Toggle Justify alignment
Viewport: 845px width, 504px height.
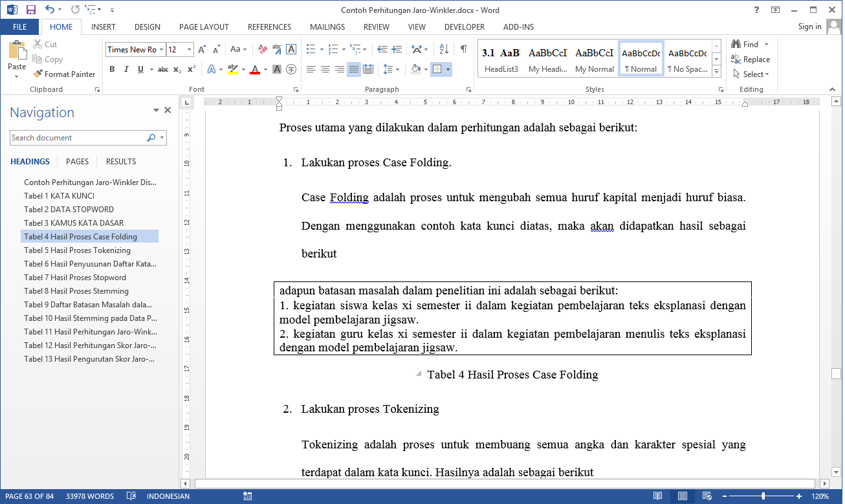click(354, 69)
